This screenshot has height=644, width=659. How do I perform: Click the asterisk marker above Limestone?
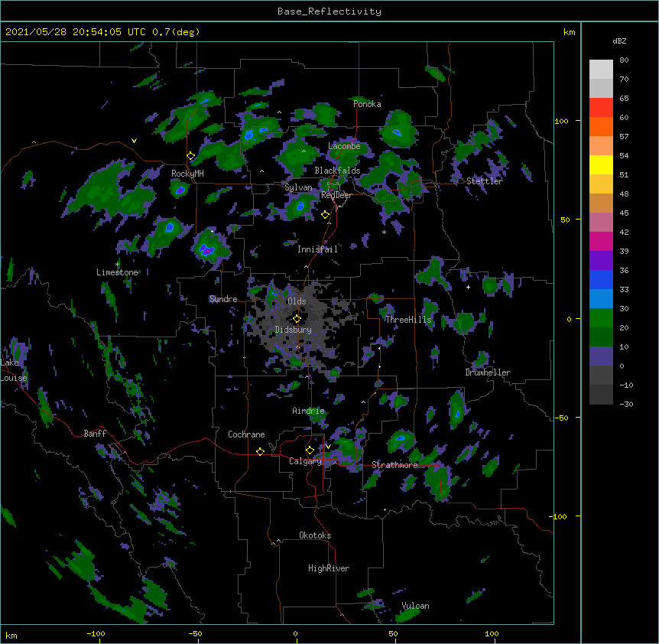coord(118,265)
